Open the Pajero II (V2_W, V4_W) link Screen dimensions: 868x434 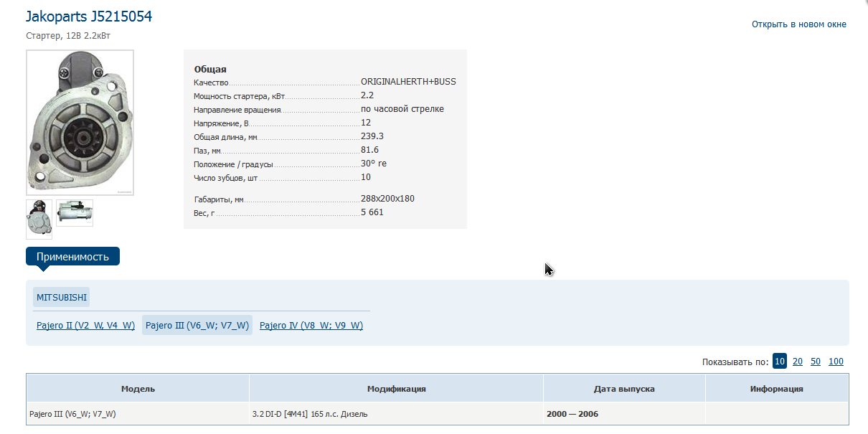click(85, 326)
